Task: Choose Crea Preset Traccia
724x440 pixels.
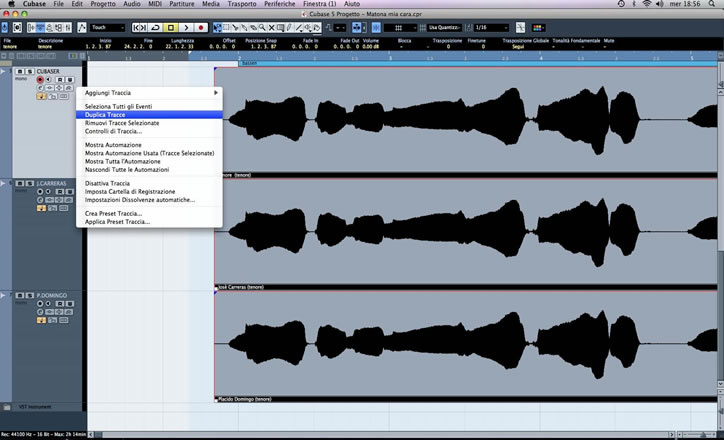Action: 149,213
